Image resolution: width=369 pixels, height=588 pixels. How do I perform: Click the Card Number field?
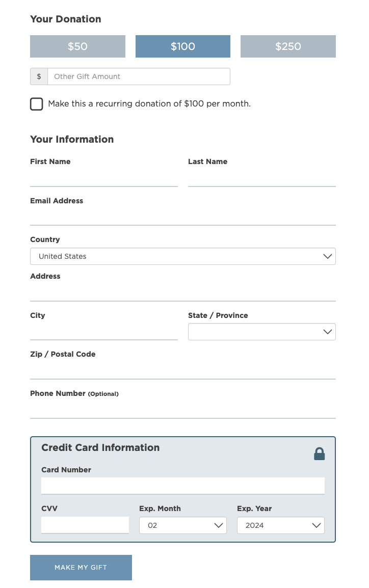[x=182, y=486]
